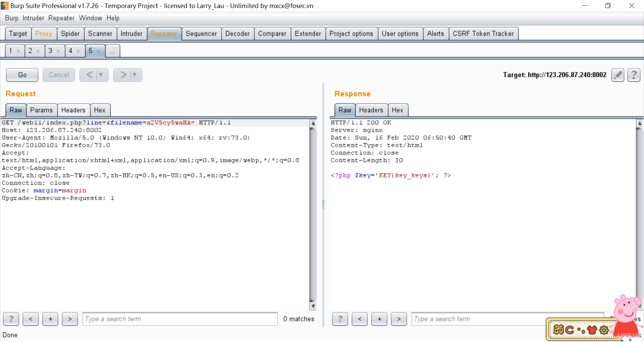
Task: Open new Repeater tab via ellipsis
Action: coord(112,51)
